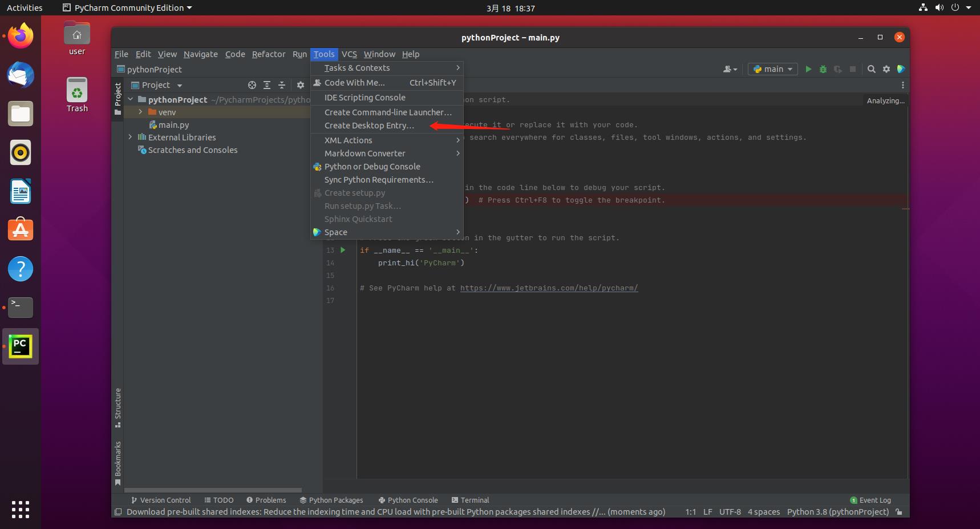This screenshot has width=980, height=529.
Task: Expand External Libraries node
Action: point(131,137)
